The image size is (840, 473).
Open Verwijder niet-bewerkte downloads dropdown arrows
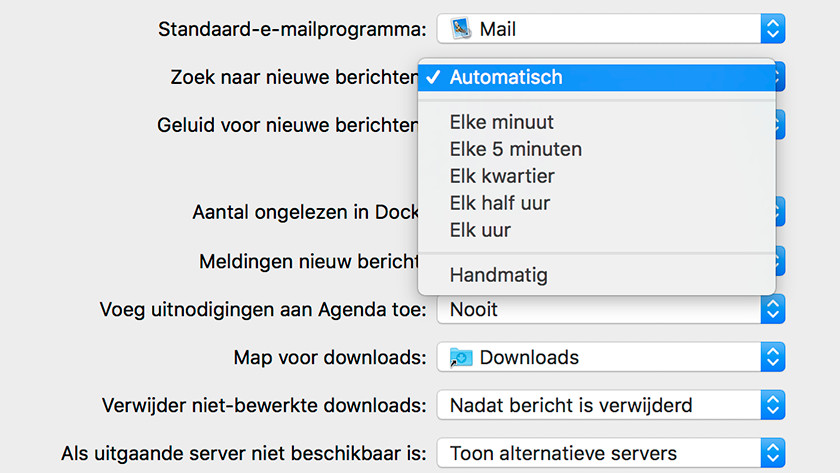pyautogui.click(x=772, y=405)
